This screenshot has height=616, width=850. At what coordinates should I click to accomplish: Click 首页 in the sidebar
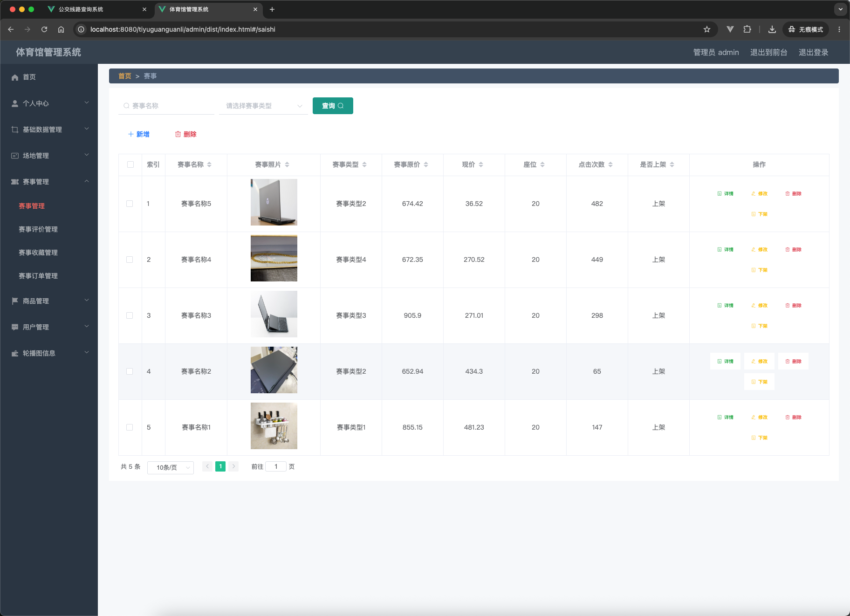[x=49, y=77]
